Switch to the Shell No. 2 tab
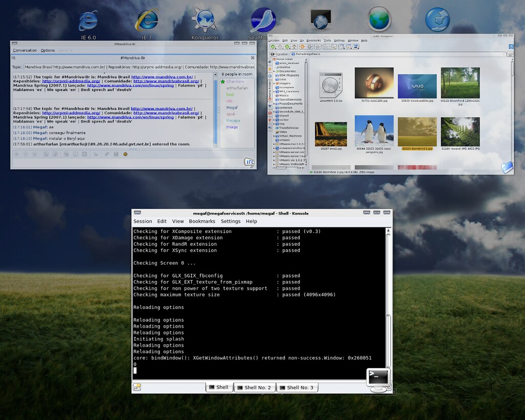Viewport: 525px width, 420px height. click(x=254, y=388)
